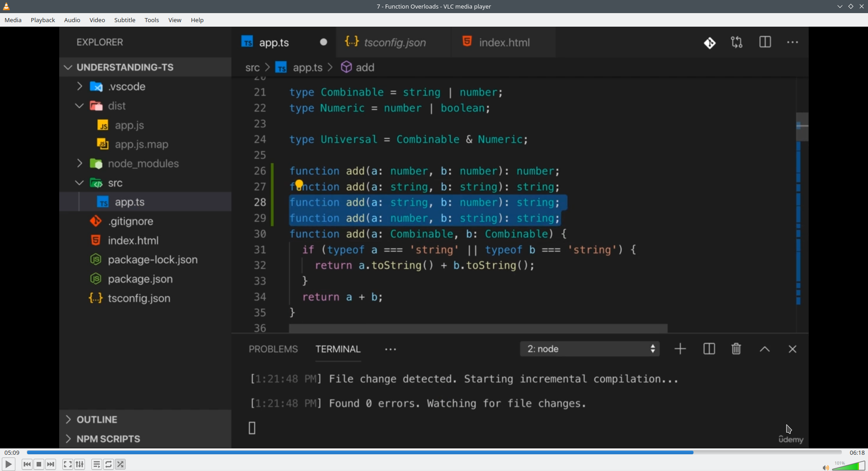Switch to the PROBLEMS panel tab

(274, 349)
